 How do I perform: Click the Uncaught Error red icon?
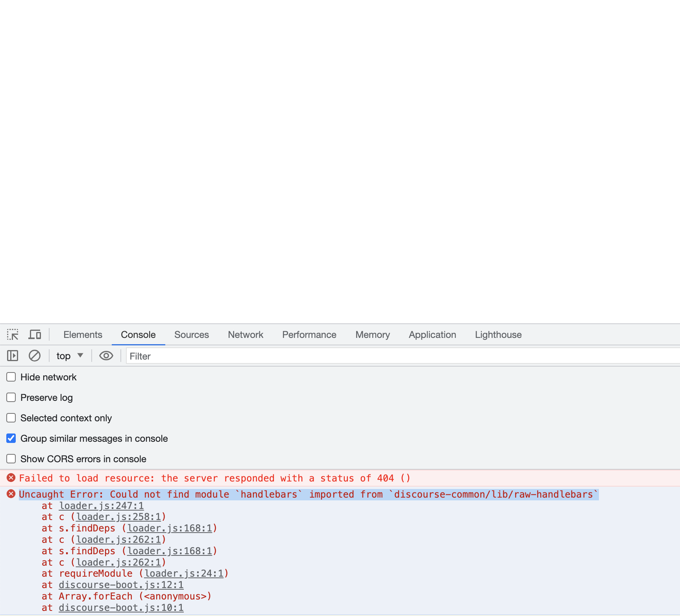coord(11,494)
